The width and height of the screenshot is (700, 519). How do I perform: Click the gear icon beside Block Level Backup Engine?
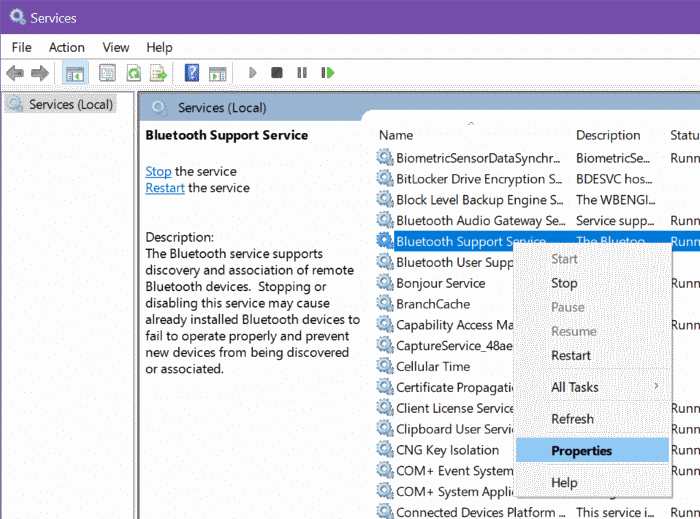[x=384, y=199]
